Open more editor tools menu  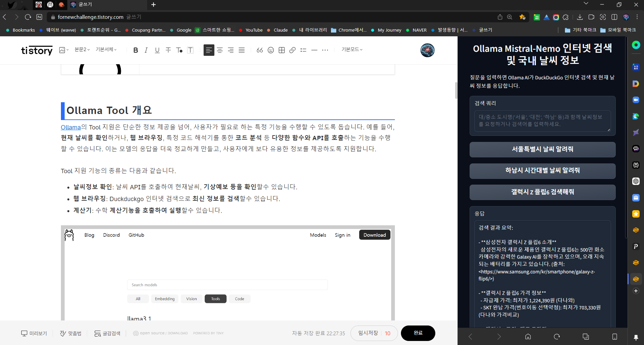pos(325,50)
